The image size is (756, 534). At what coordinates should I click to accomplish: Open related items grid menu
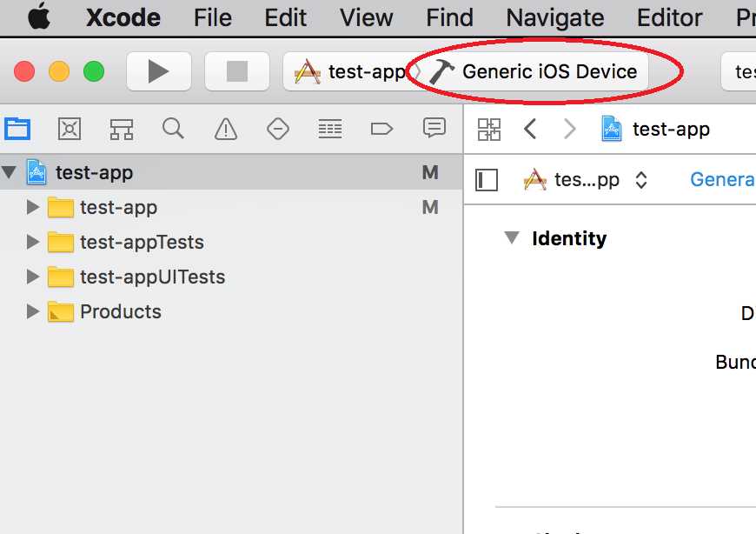pos(489,130)
